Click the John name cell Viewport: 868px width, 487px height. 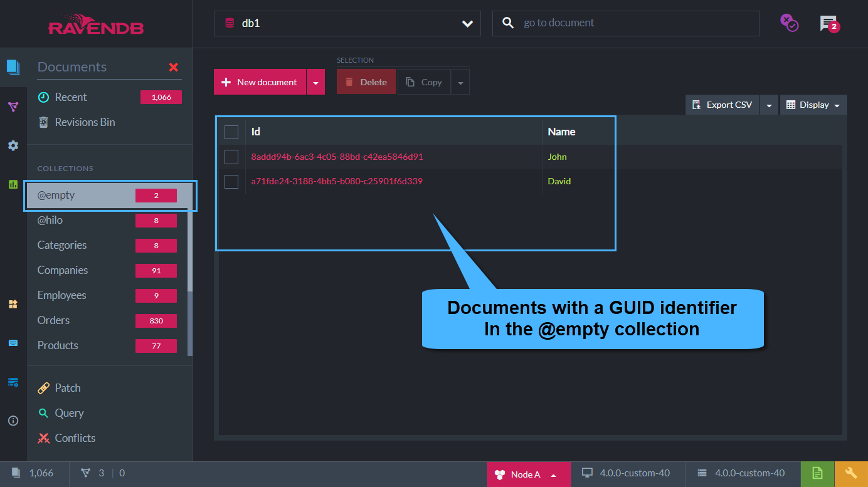557,157
